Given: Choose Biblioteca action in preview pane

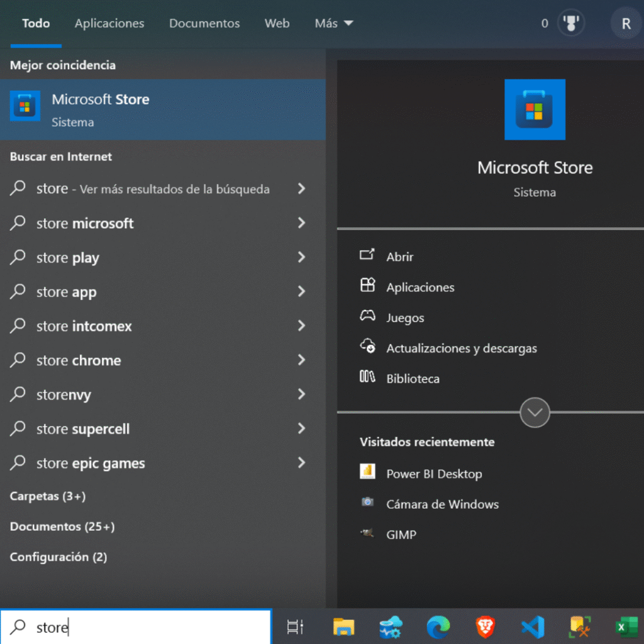Looking at the screenshot, I should click(x=413, y=379).
